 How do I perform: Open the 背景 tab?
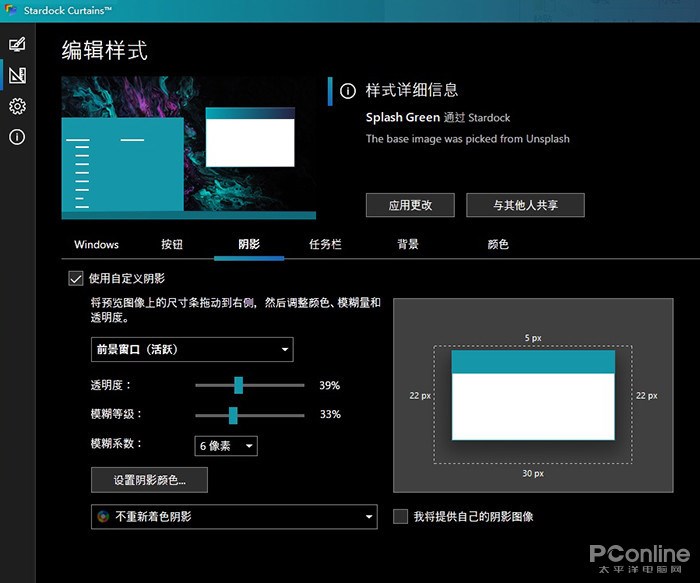pos(408,244)
